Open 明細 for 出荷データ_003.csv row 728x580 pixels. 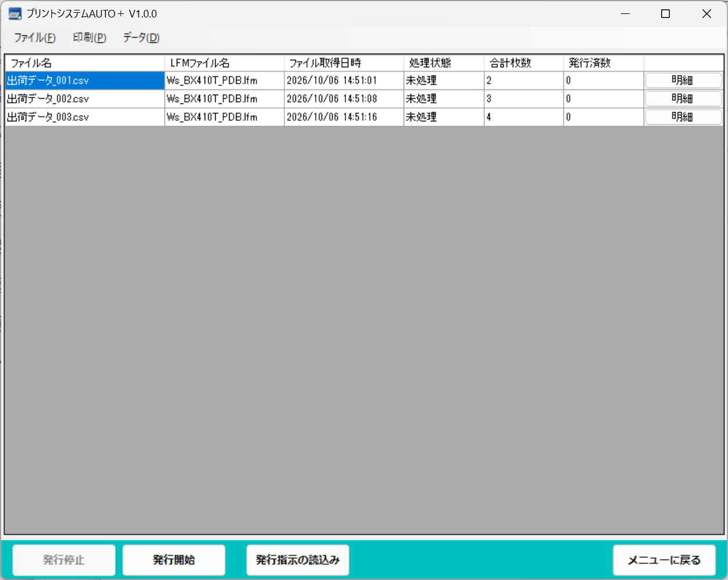click(x=683, y=117)
